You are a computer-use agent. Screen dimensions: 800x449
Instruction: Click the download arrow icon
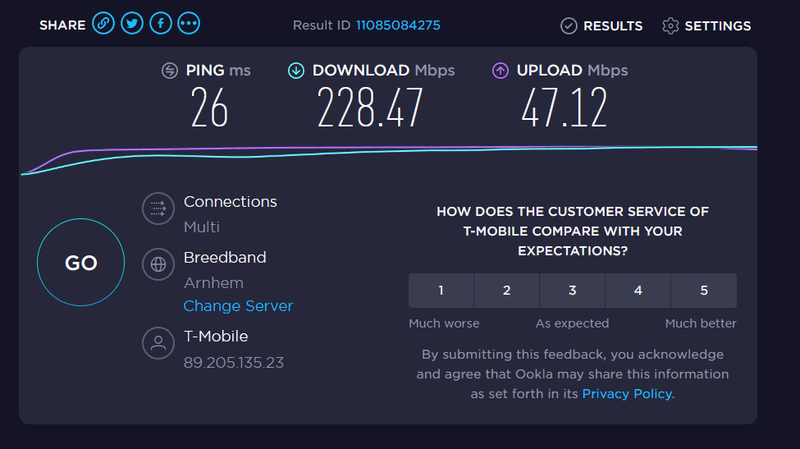coord(296,70)
